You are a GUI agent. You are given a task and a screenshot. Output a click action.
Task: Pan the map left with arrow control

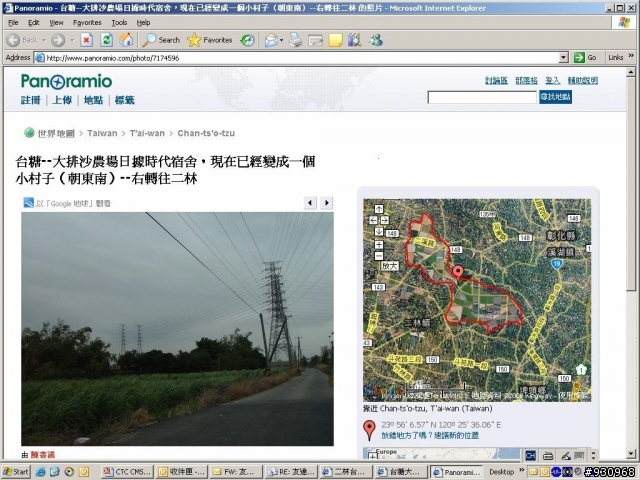[373, 220]
